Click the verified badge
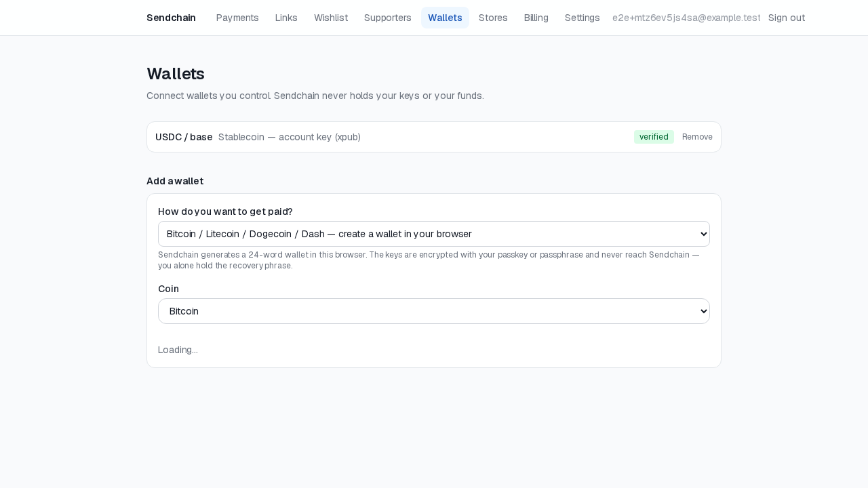Image resolution: width=868 pixels, height=488 pixels. click(654, 137)
